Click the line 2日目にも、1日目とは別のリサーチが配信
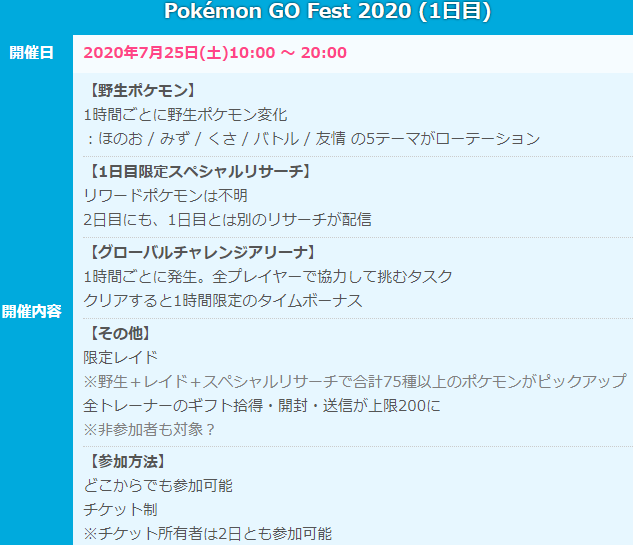633x545 pixels. tap(227, 220)
